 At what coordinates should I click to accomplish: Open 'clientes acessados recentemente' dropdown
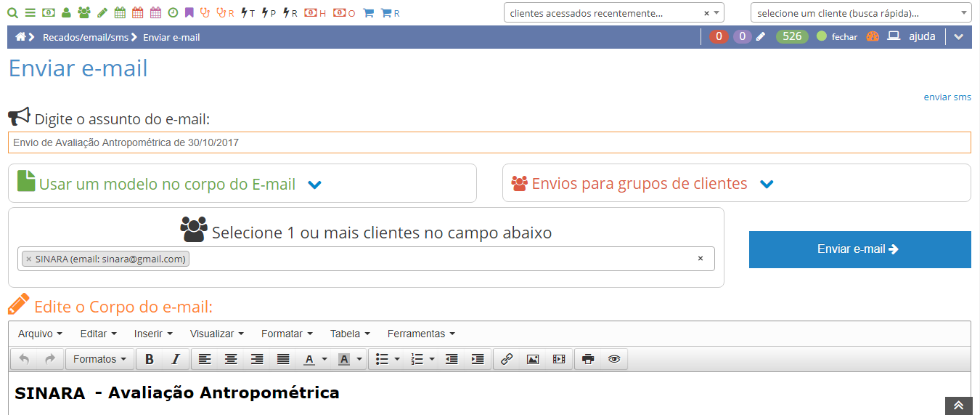717,13
